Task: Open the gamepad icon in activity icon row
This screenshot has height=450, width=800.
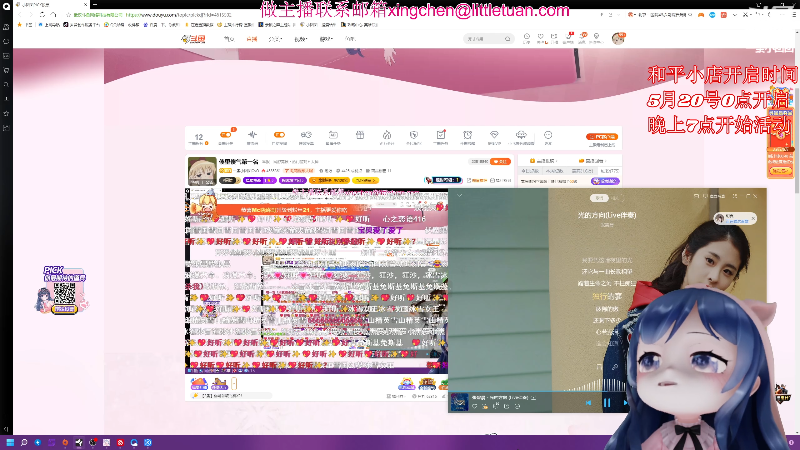Action: click(306, 136)
